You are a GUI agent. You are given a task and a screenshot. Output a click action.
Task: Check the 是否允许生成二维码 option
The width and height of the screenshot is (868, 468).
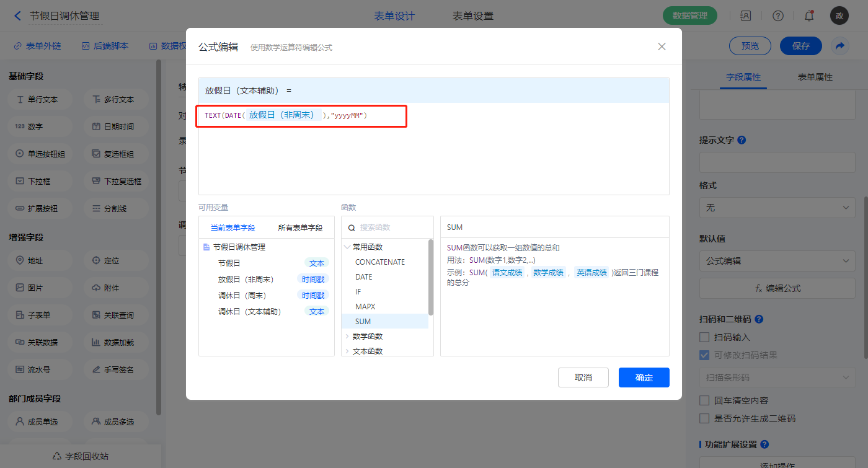pyautogui.click(x=704, y=418)
